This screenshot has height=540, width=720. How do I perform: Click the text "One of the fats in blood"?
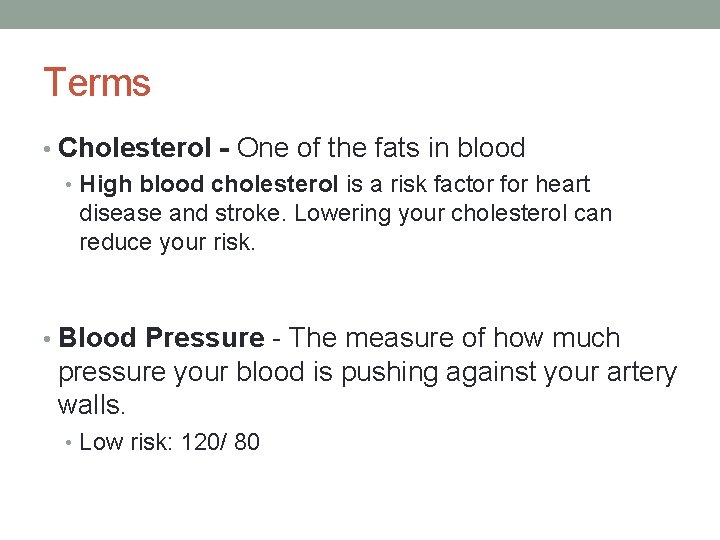pyautogui.click(x=381, y=149)
